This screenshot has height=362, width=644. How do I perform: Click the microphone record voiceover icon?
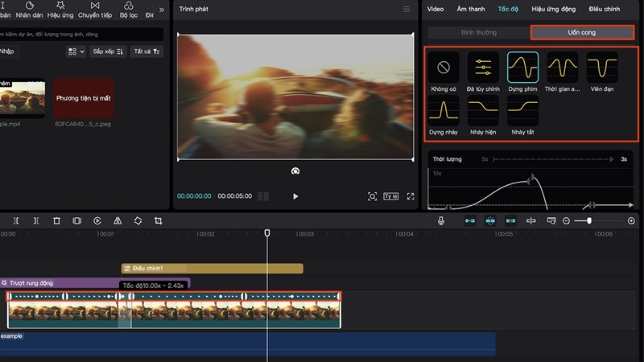[441, 220]
